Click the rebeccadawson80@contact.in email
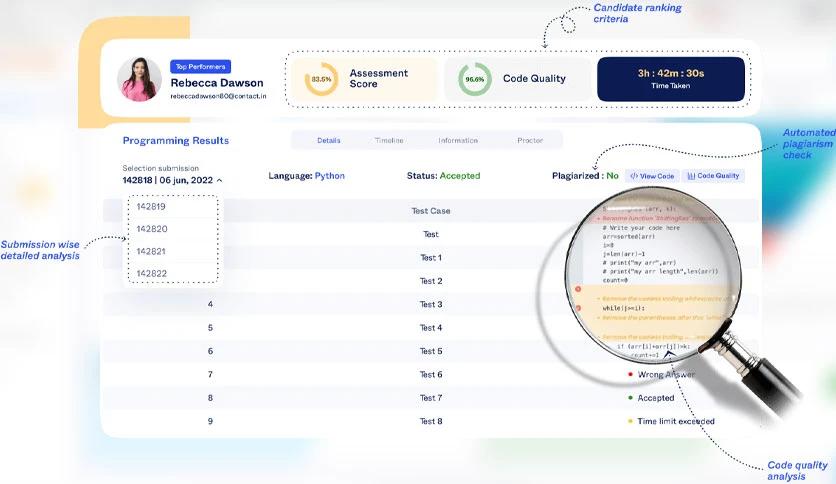 coord(218,96)
